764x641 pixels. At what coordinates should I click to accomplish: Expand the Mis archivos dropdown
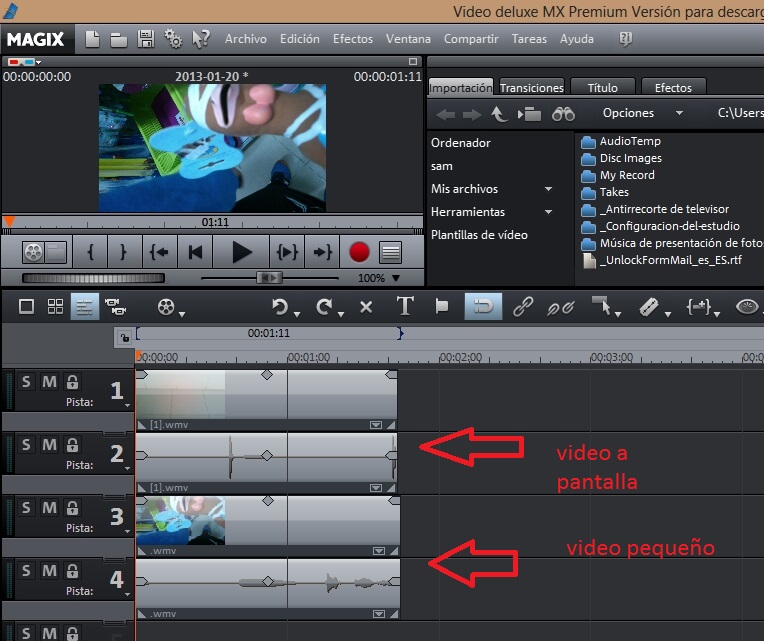(549, 189)
